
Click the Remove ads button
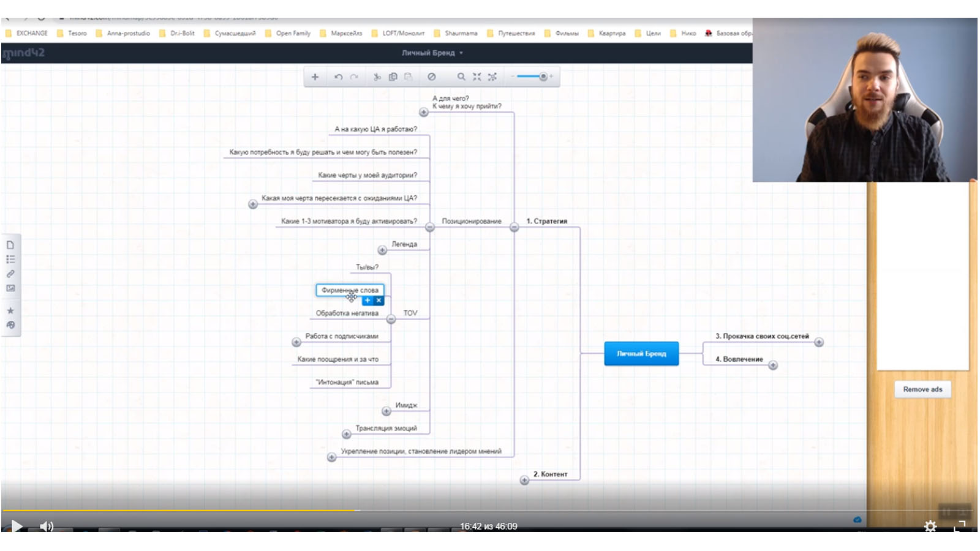click(x=922, y=389)
